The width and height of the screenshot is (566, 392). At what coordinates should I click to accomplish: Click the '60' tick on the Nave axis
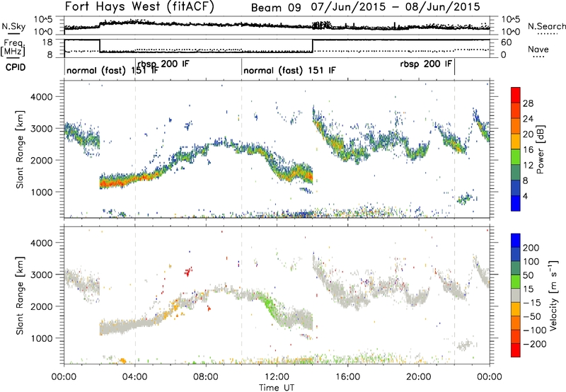coord(507,42)
